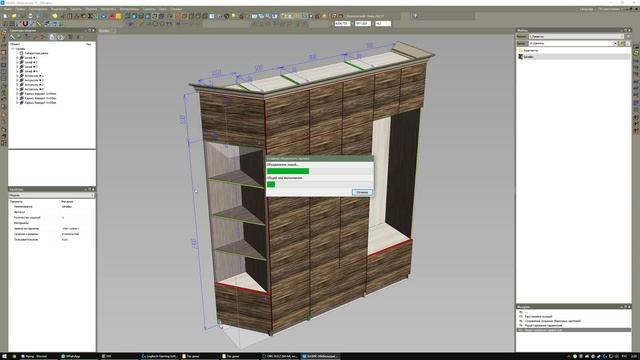Click the upper progress bar in dialog

pyautogui.click(x=319, y=171)
